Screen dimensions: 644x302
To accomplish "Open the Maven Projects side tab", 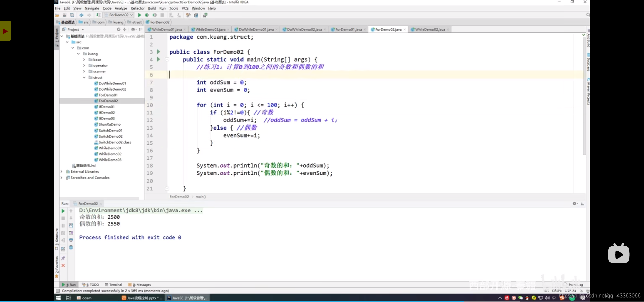I will click(x=588, y=92).
